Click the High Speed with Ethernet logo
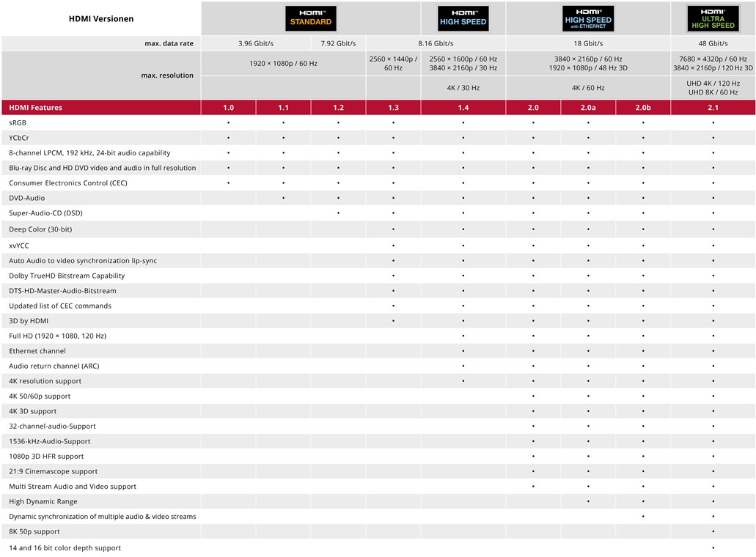Screen dimensions: 756x557 point(588,18)
